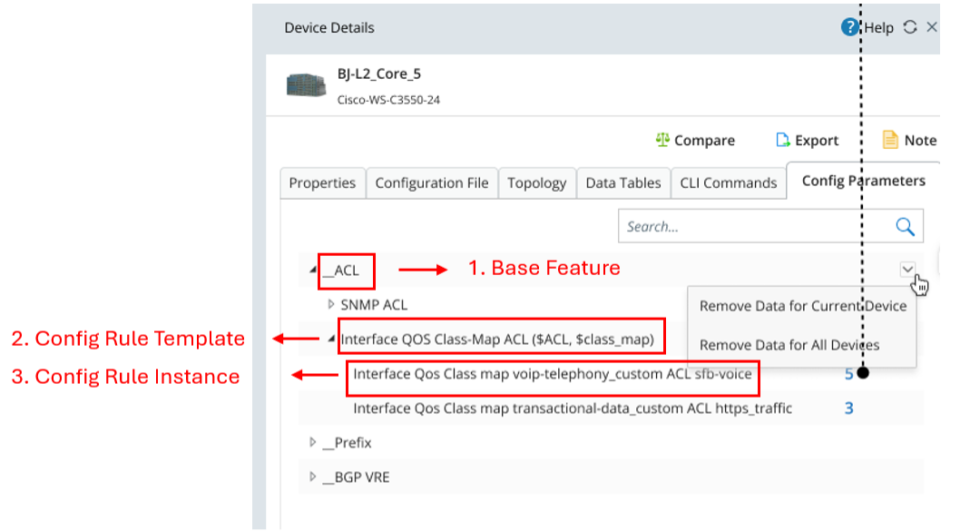Open the Properties tab
Viewport: 980px width, 531px height.
322,182
